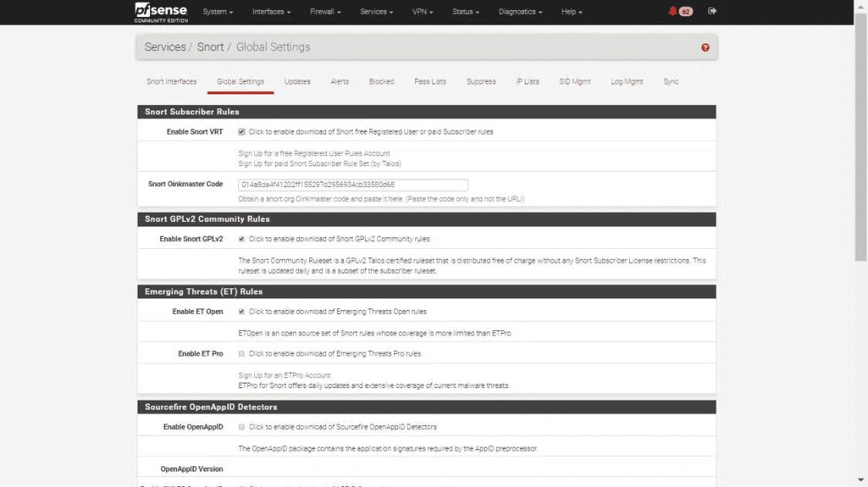Viewport: 868px width, 487px height.
Task: Open the paid Snort Subscriber Rule Set link
Action: point(319,164)
